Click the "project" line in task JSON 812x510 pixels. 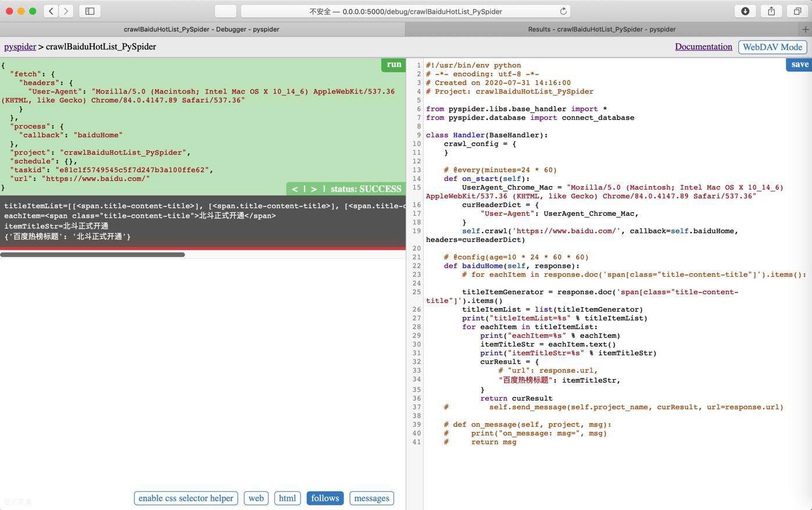pos(100,152)
